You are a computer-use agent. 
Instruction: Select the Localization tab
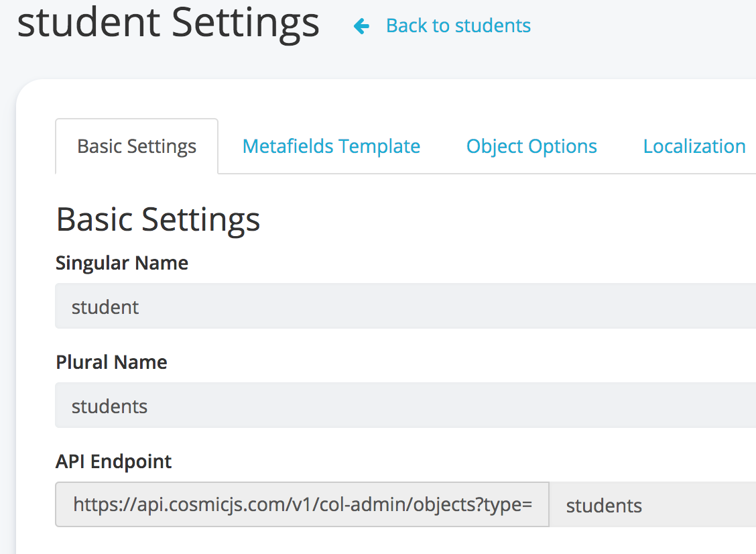click(x=694, y=146)
